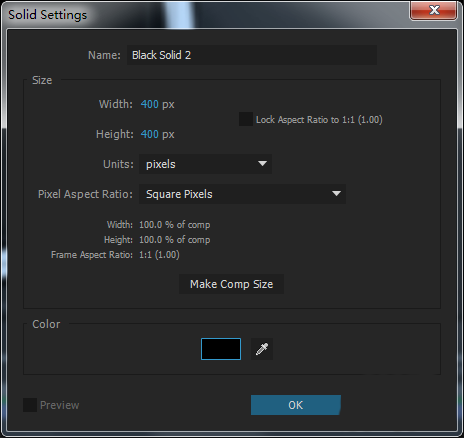Screen dimensions: 464x438
Task: Select the Width 400 value
Action: [150, 104]
